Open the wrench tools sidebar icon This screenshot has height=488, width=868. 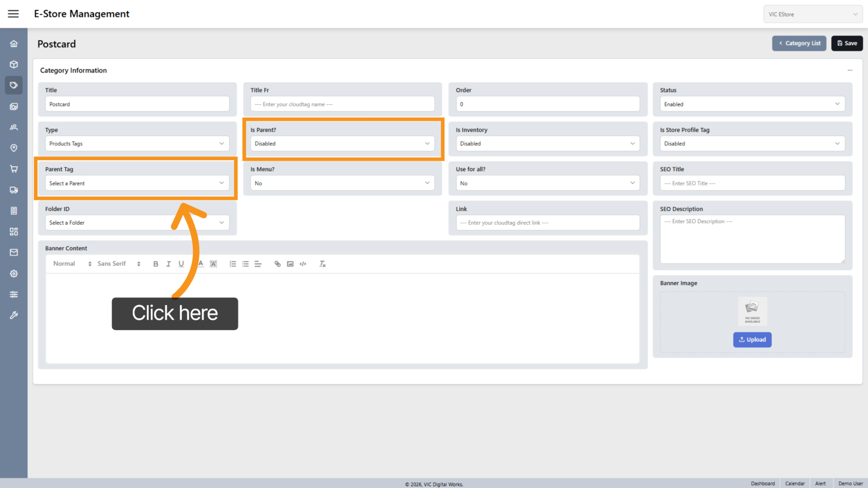[14, 315]
